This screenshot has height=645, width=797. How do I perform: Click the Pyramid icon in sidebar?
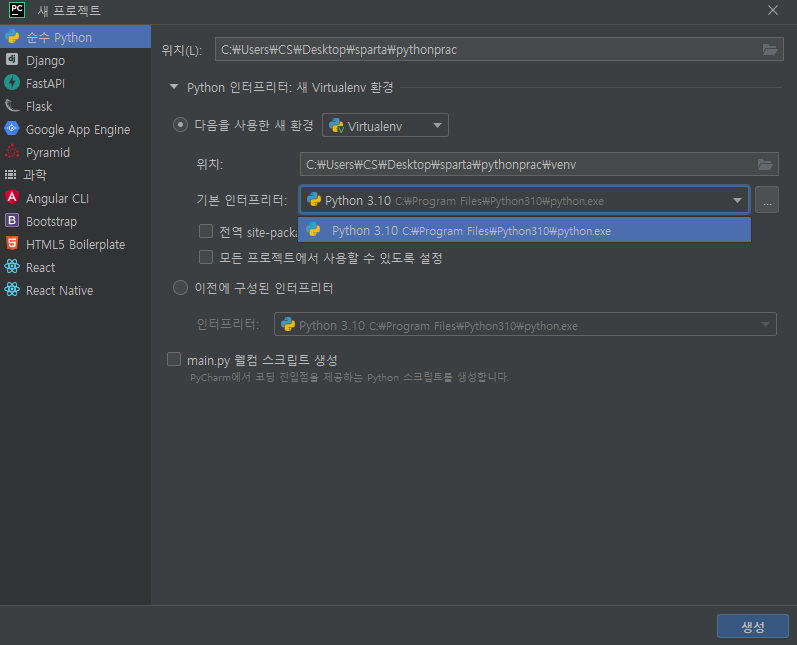(12, 151)
